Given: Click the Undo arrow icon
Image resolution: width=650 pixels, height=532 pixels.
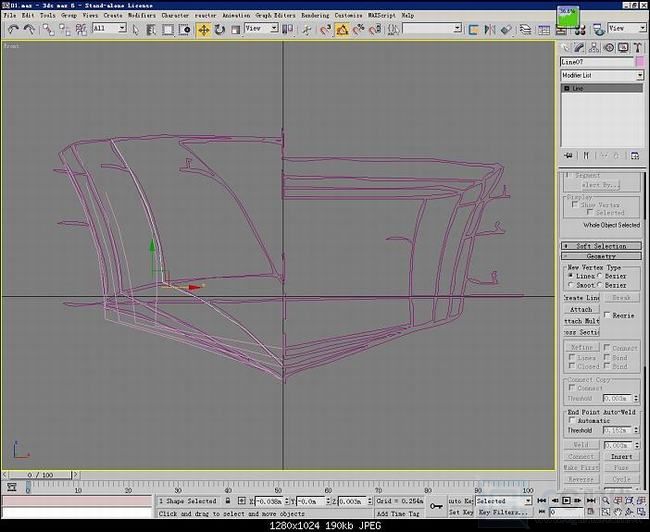Looking at the screenshot, I should coord(13,29).
